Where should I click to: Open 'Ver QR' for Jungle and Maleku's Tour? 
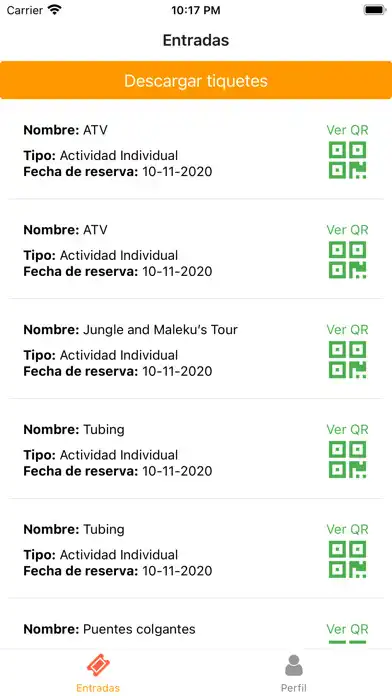(348, 330)
